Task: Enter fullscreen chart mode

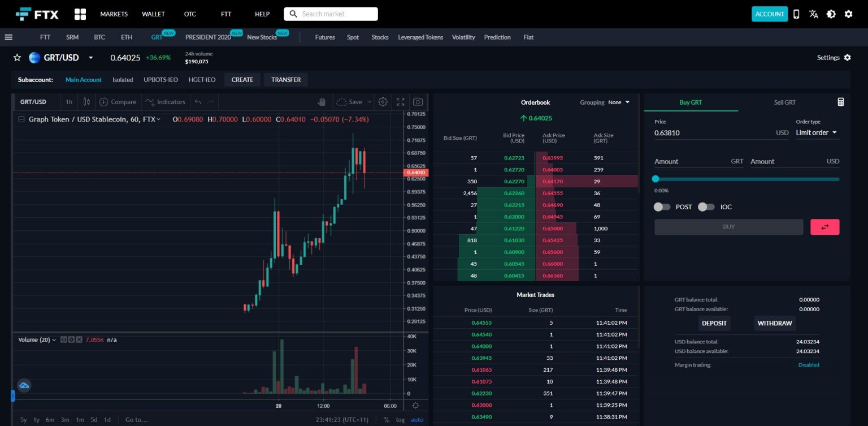Action: (400, 102)
